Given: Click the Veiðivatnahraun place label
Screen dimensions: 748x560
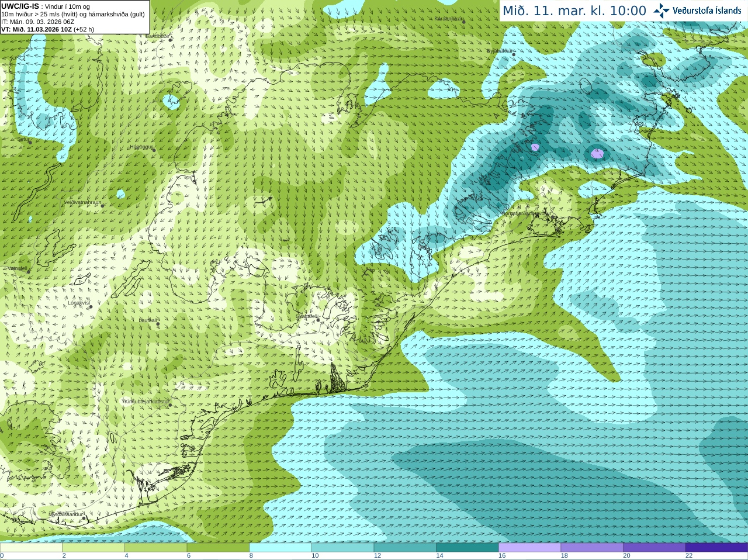Looking at the screenshot, I should pyautogui.click(x=82, y=202).
